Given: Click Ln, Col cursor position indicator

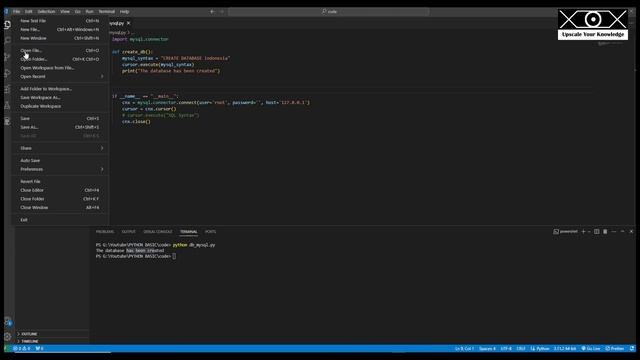Looking at the screenshot, I should tap(464, 349).
